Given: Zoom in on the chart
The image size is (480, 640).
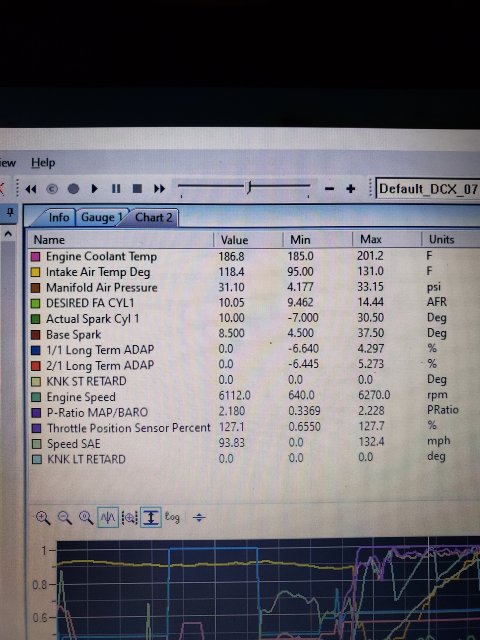Looking at the screenshot, I should (43, 518).
